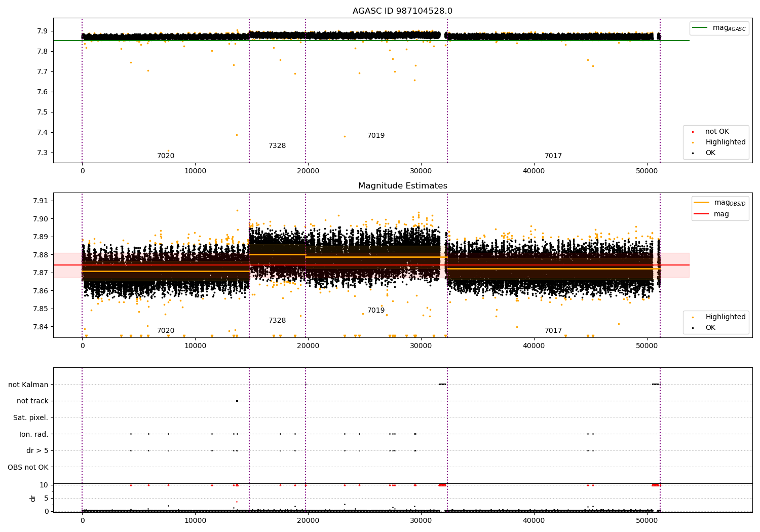The height and width of the screenshot is (532, 760).
Task: Click the 'not OK' legend entry in the top plot
Action: tap(711, 132)
